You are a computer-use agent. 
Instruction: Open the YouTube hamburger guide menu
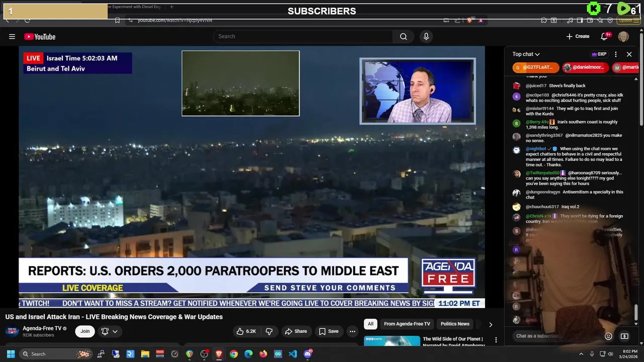(12, 36)
